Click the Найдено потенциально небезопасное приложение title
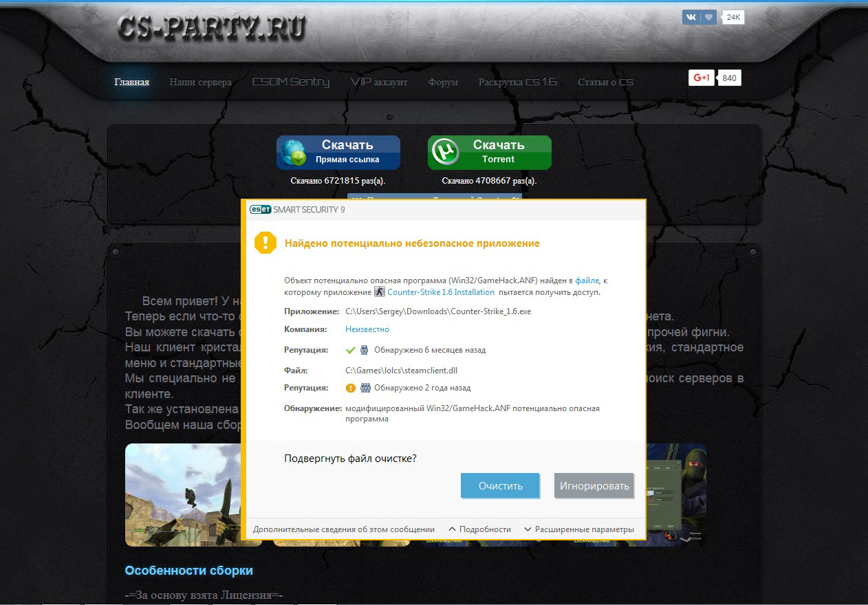Viewport: 868px width, 605px height. click(412, 243)
